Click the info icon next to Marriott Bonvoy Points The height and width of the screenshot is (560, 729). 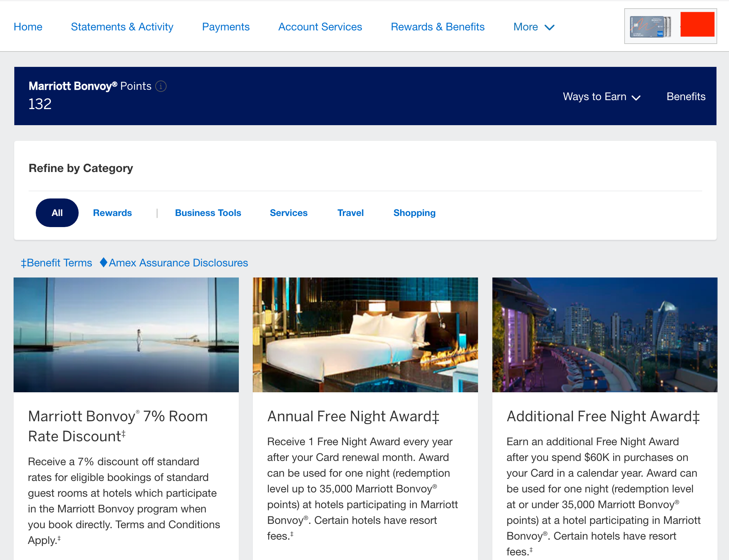(x=161, y=86)
